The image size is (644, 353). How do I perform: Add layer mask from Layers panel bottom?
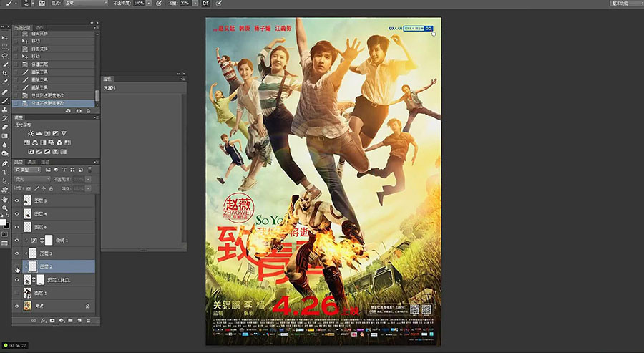click(52, 321)
